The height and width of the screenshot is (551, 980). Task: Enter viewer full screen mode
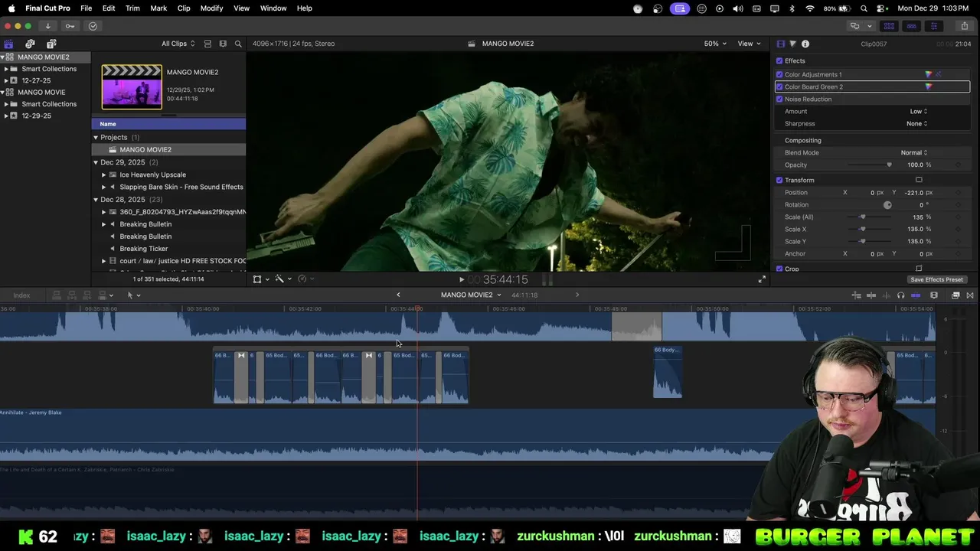coord(762,279)
